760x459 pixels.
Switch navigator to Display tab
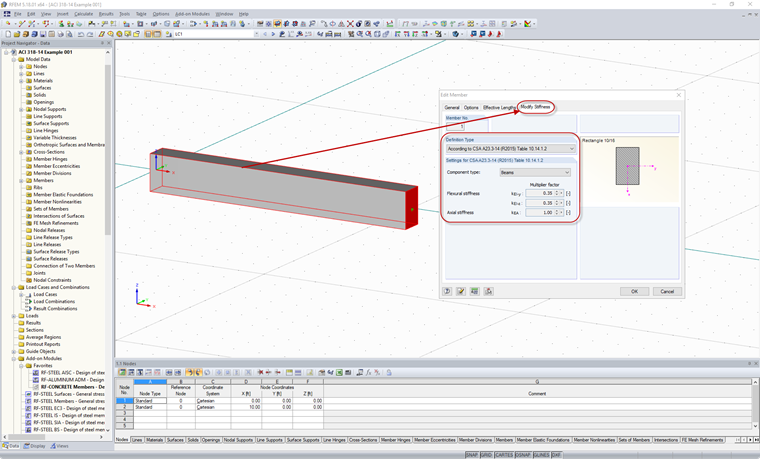[34, 446]
